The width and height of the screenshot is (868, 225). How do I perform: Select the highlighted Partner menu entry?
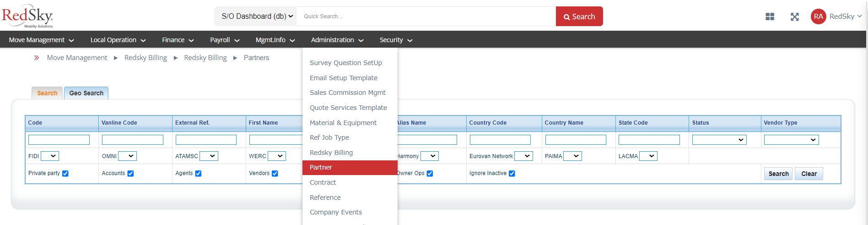[x=350, y=168]
